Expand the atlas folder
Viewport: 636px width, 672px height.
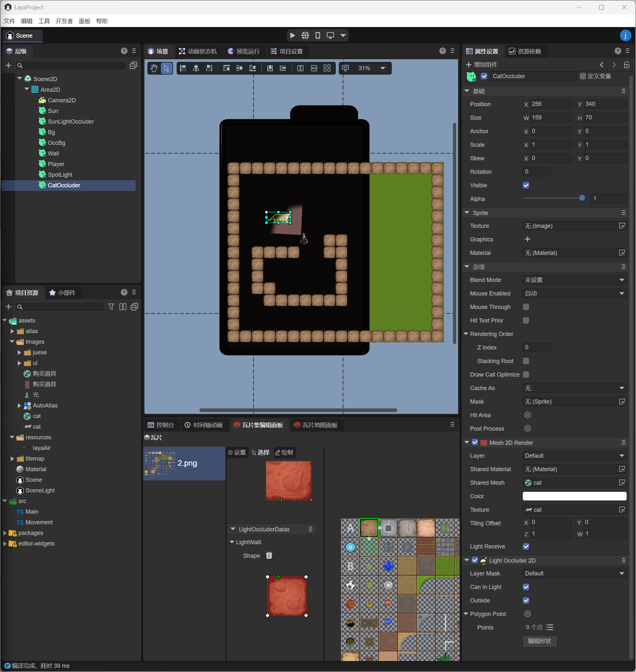tap(13, 331)
